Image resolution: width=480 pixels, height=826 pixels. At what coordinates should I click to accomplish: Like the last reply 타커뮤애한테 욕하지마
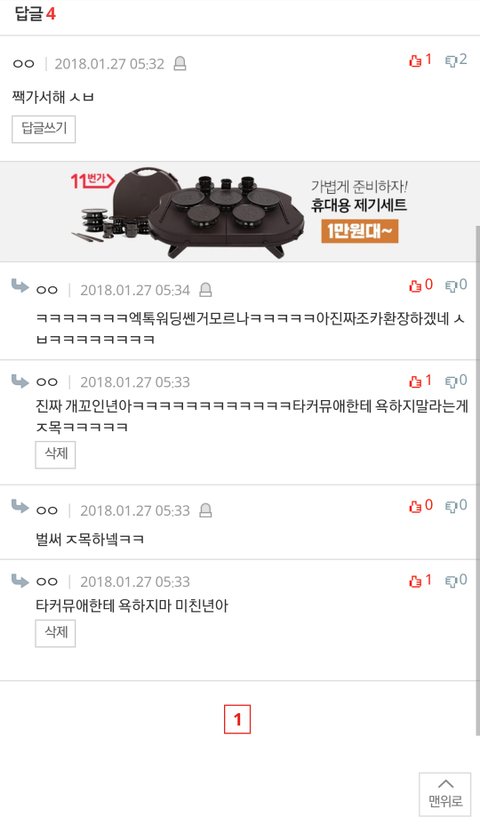[x=420, y=580]
